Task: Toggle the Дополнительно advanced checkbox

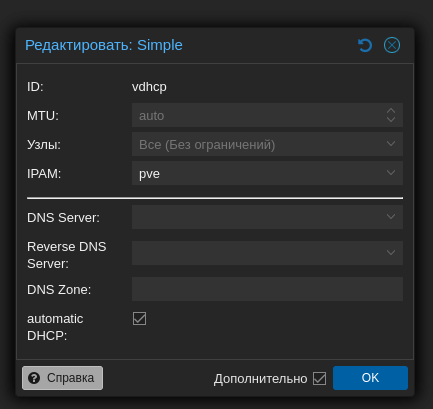Action: point(319,378)
